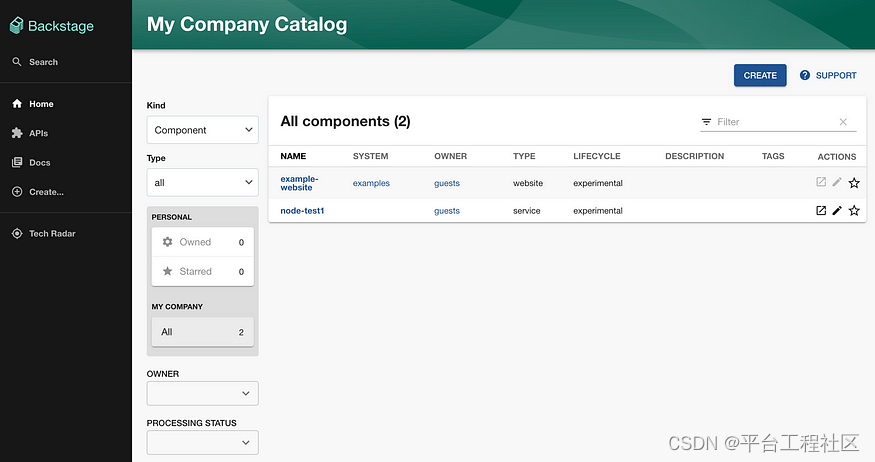Expand the Owner dropdown

202,393
